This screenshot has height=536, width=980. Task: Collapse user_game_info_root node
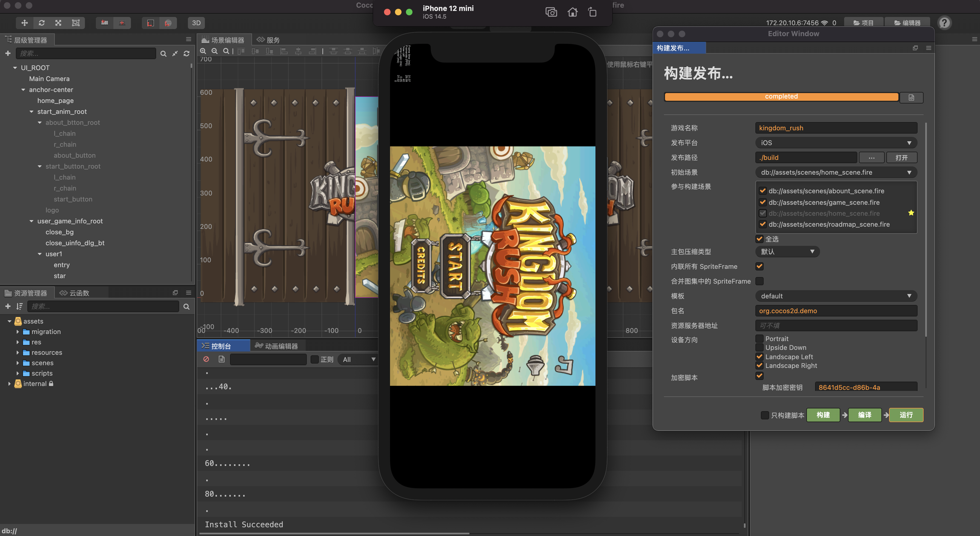click(x=31, y=221)
